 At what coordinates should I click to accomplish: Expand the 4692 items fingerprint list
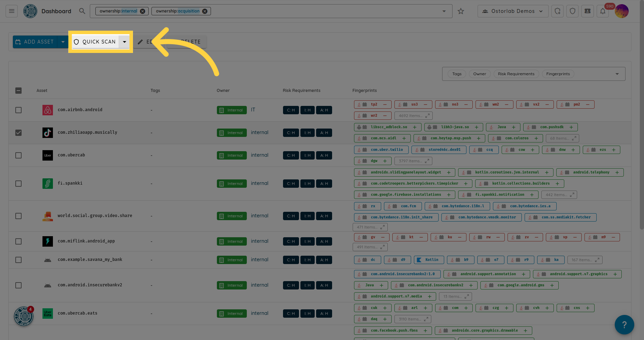tap(414, 116)
